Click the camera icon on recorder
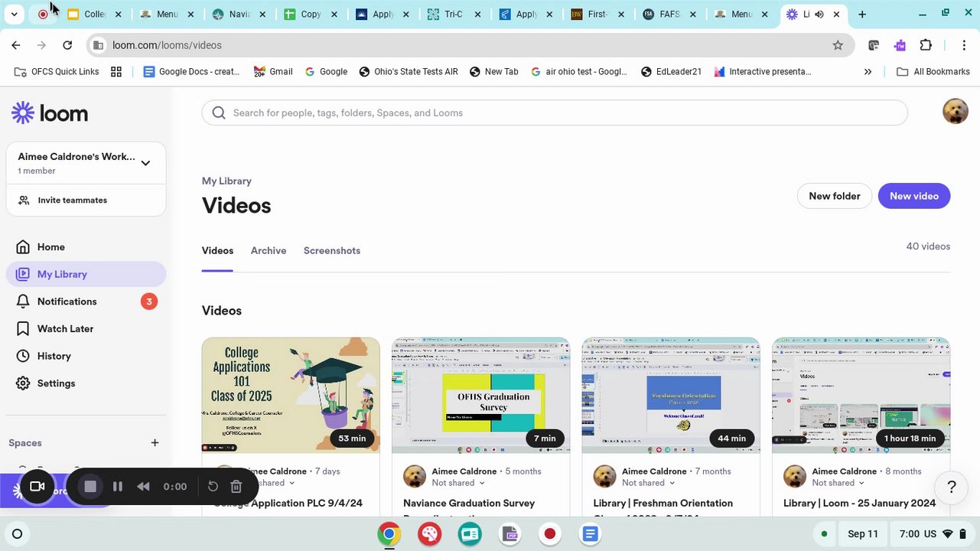Image resolution: width=980 pixels, height=551 pixels. point(37,487)
